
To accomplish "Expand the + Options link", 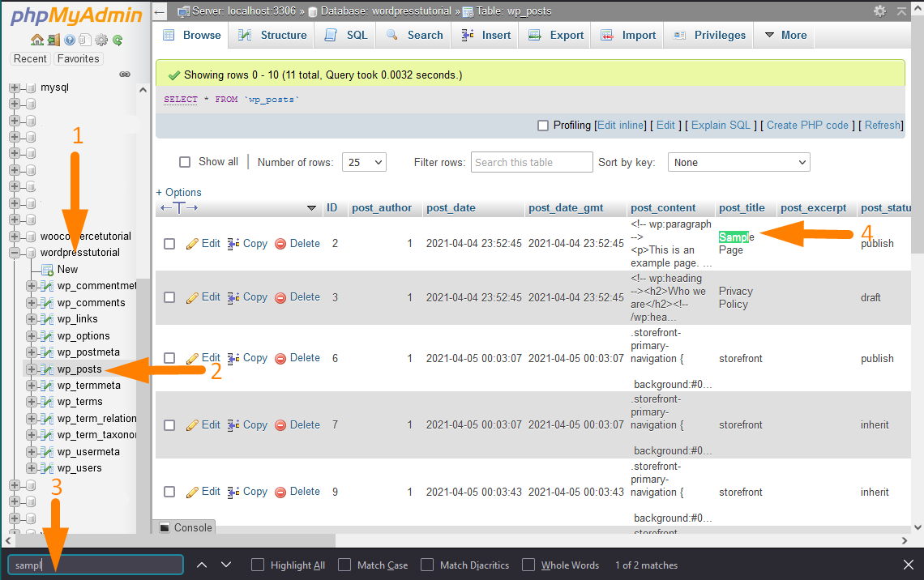I will pyautogui.click(x=178, y=193).
